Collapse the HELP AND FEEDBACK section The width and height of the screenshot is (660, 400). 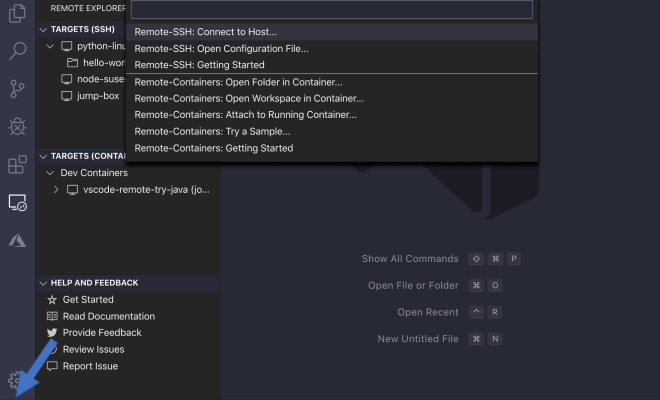pos(43,283)
